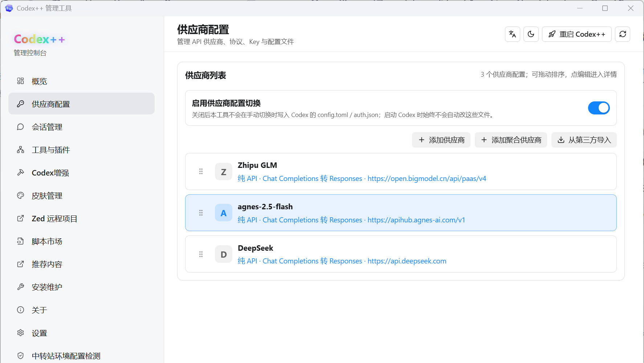The width and height of the screenshot is (644, 363).
Task: Open Zed 远程项目 in the sidebar
Action: click(x=81, y=218)
